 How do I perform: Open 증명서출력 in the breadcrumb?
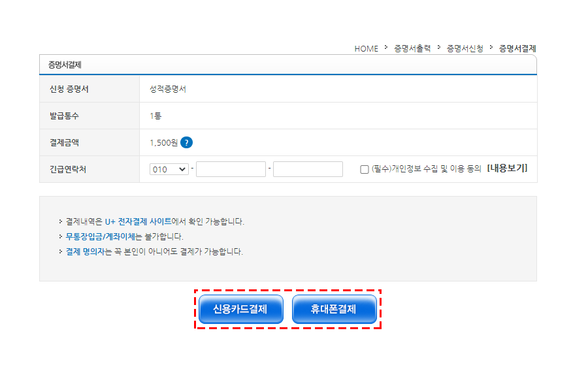tap(412, 48)
